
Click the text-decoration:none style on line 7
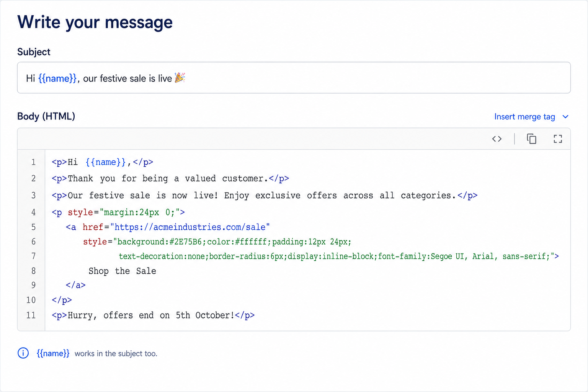pyautogui.click(x=162, y=256)
